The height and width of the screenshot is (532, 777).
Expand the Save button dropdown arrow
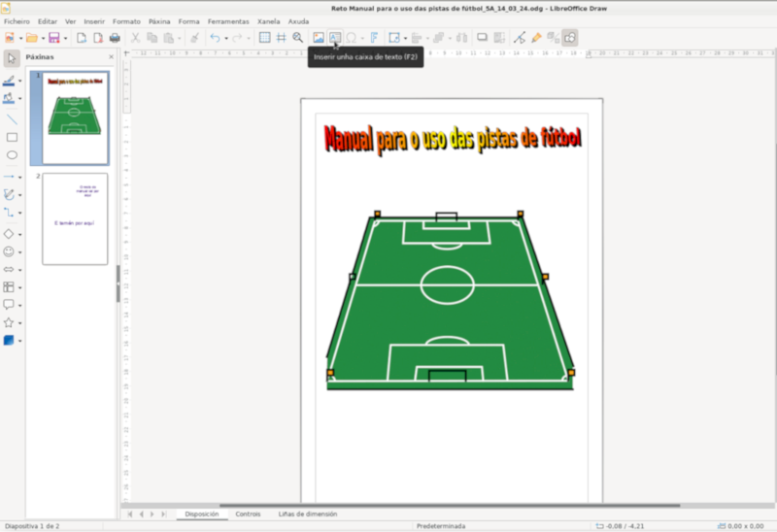point(65,39)
